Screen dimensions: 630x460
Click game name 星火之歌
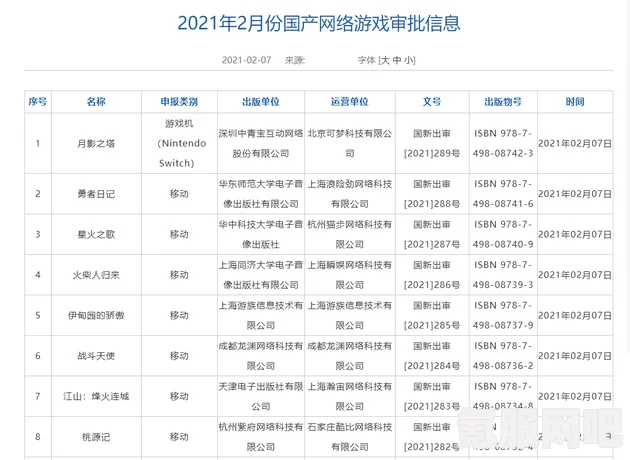96,235
